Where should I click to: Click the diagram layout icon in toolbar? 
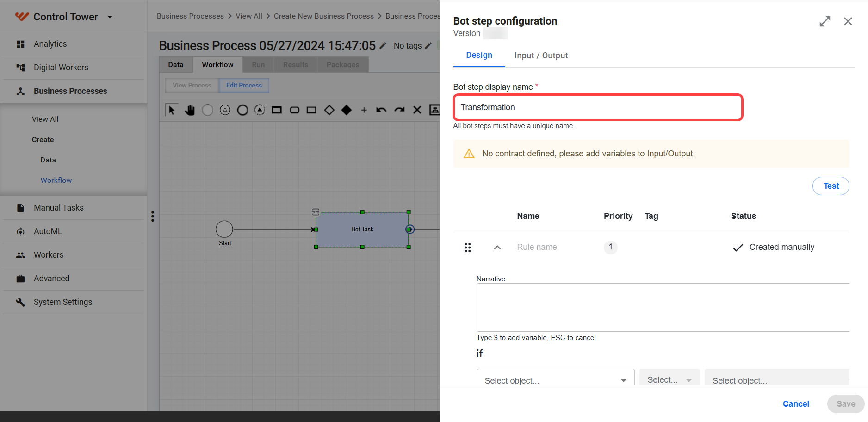tap(434, 110)
